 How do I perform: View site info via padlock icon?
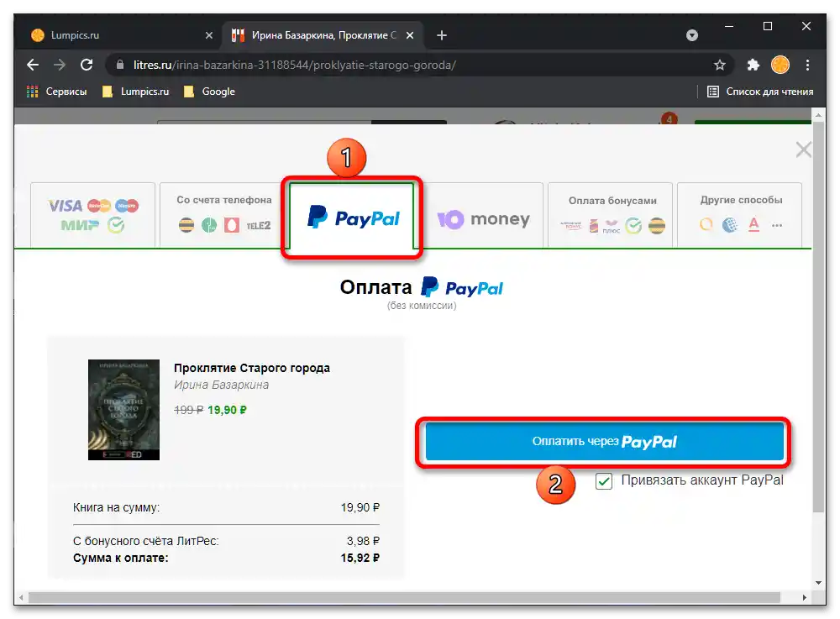point(120,65)
